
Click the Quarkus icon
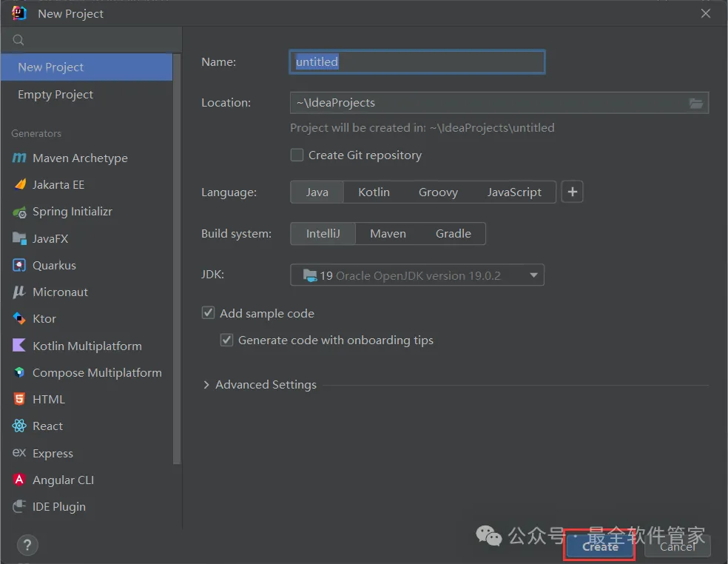19,265
